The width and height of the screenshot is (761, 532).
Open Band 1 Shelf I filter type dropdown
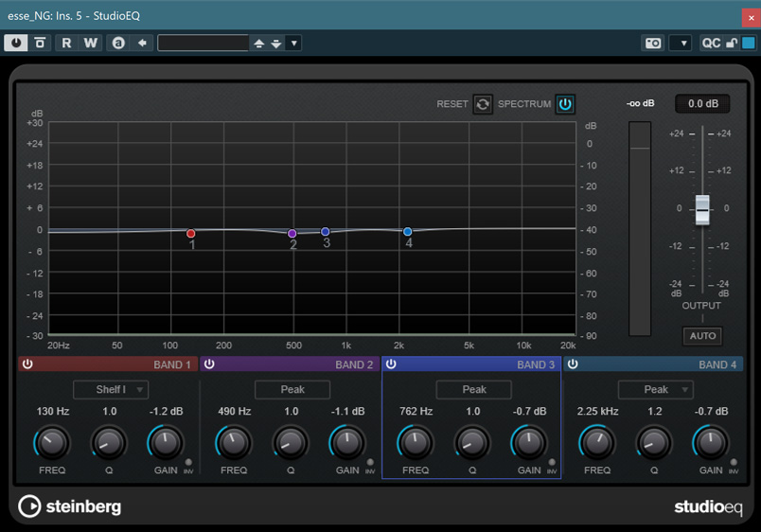tap(111, 389)
